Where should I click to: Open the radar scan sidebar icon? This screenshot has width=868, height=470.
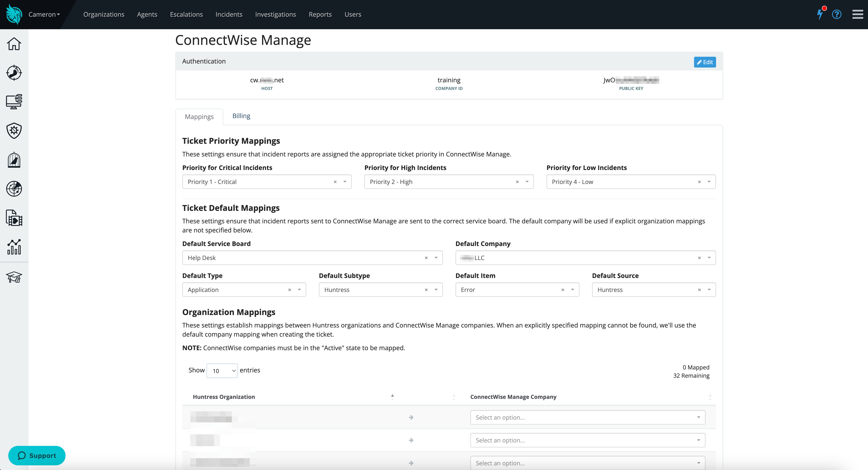click(14, 188)
